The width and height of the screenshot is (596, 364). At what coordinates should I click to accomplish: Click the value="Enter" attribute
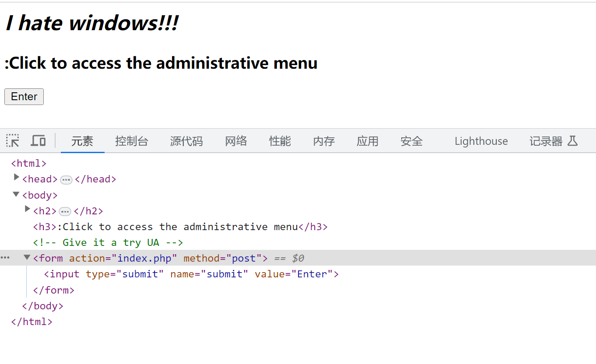pos(294,274)
